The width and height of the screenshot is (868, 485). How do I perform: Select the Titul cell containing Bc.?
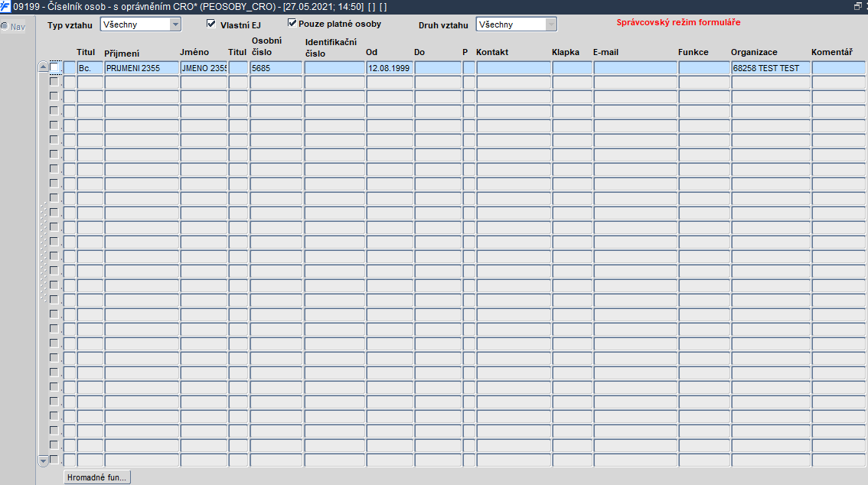pyautogui.click(x=90, y=68)
